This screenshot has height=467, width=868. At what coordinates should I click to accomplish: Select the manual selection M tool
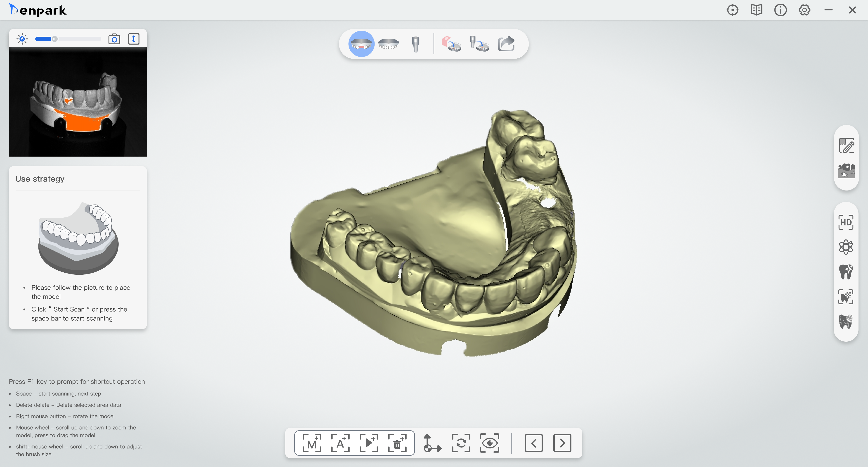point(312,443)
